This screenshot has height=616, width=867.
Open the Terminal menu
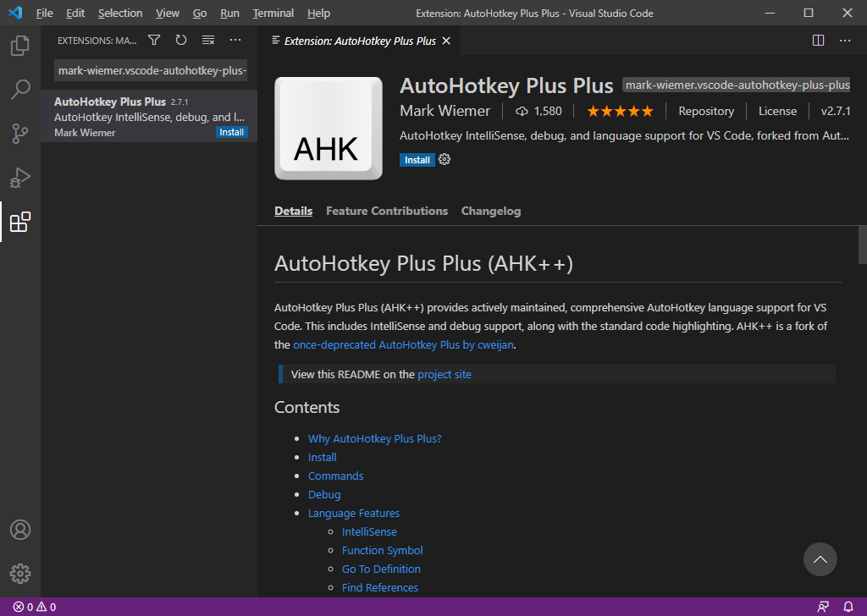pyautogui.click(x=273, y=13)
